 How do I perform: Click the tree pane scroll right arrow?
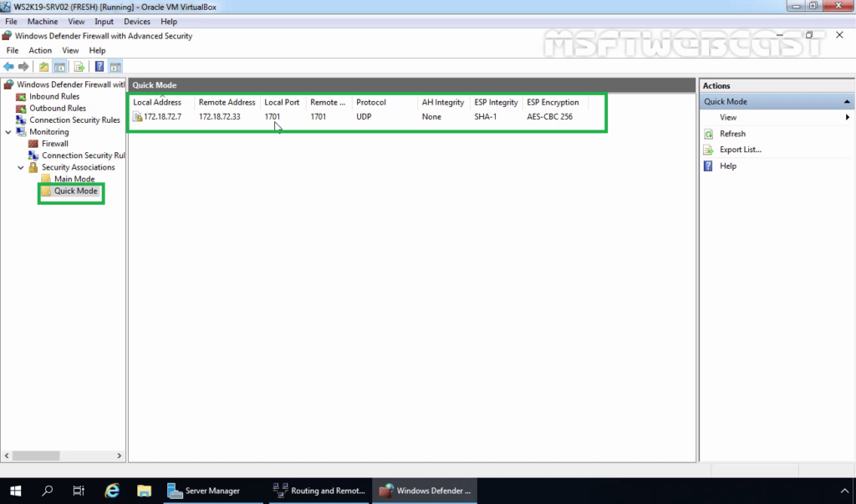point(119,456)
